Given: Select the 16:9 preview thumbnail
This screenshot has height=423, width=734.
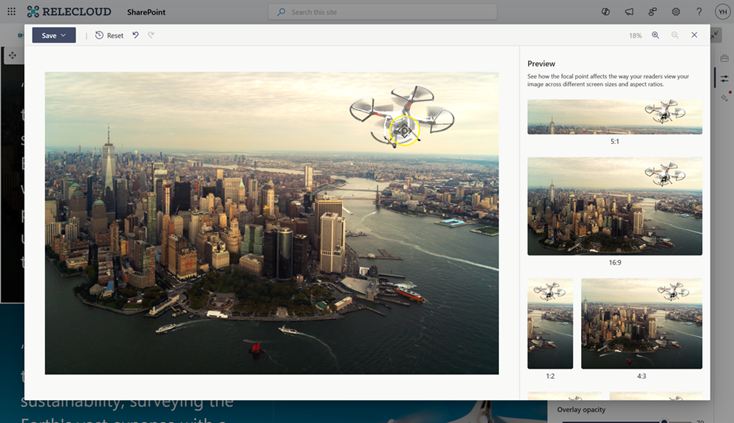Looking at the screenshot, I should (614, 205).
